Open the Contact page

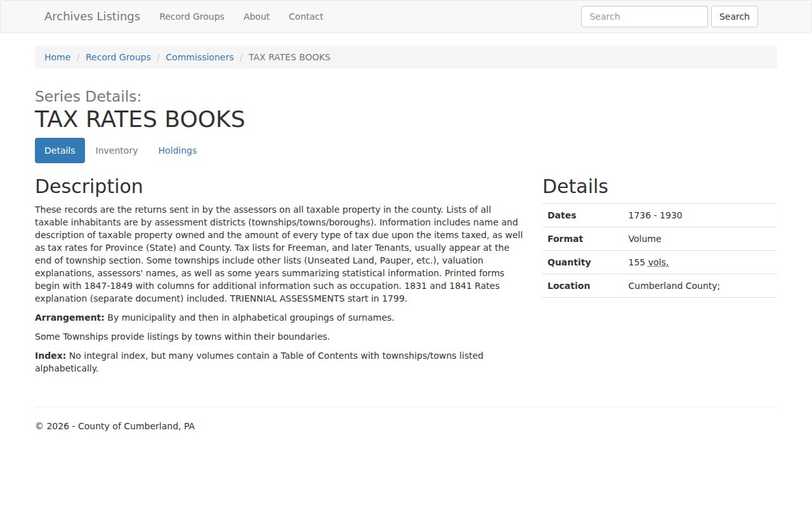click(x=306, y=17)
